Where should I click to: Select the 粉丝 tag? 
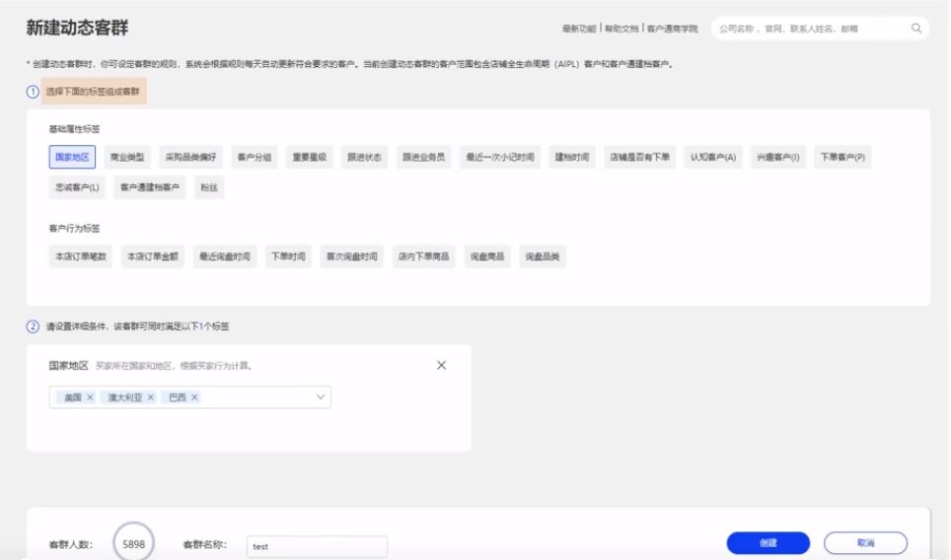tap(209, 187)
